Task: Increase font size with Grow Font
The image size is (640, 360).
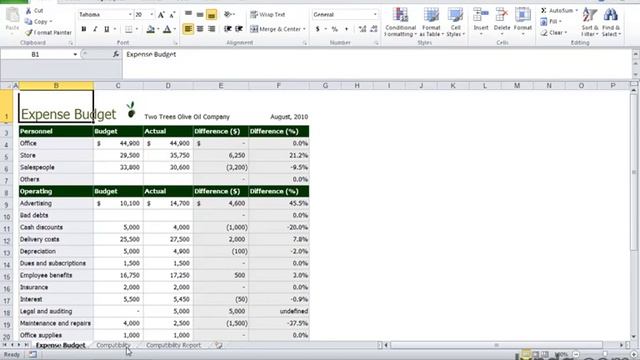Action: pyautogui.click(x=161, y=15)
